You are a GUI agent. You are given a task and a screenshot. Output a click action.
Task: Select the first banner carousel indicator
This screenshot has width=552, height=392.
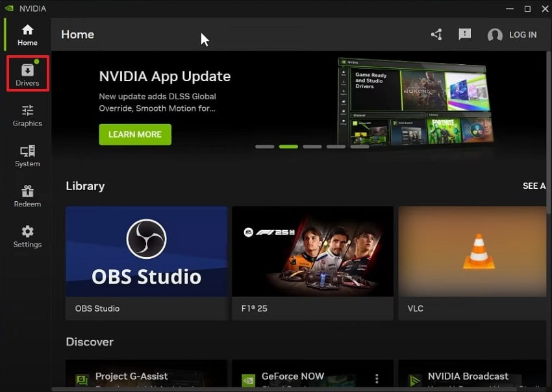[x=265, y=147]
